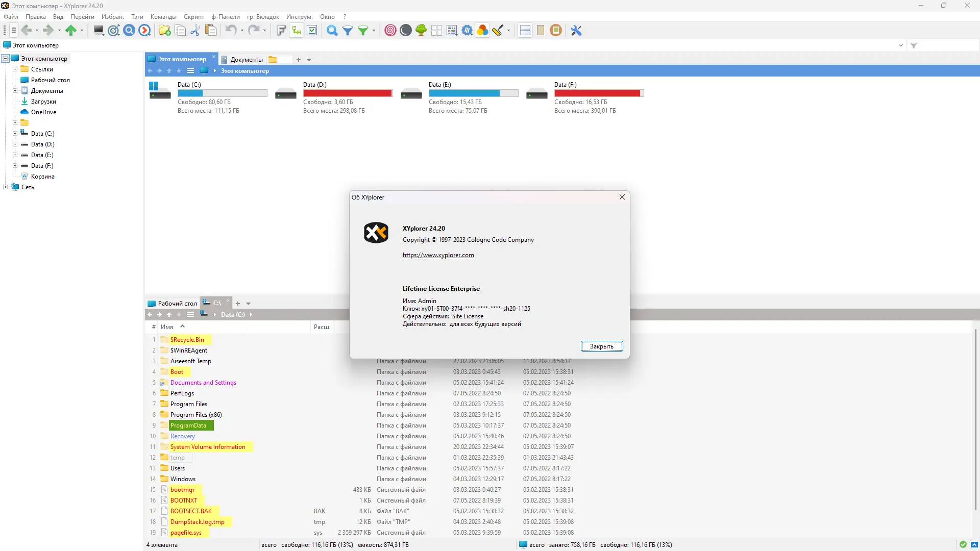The image size is (980, 551).
Task: Click the New Folder toolbar icon
Action: tap(164, 31)
